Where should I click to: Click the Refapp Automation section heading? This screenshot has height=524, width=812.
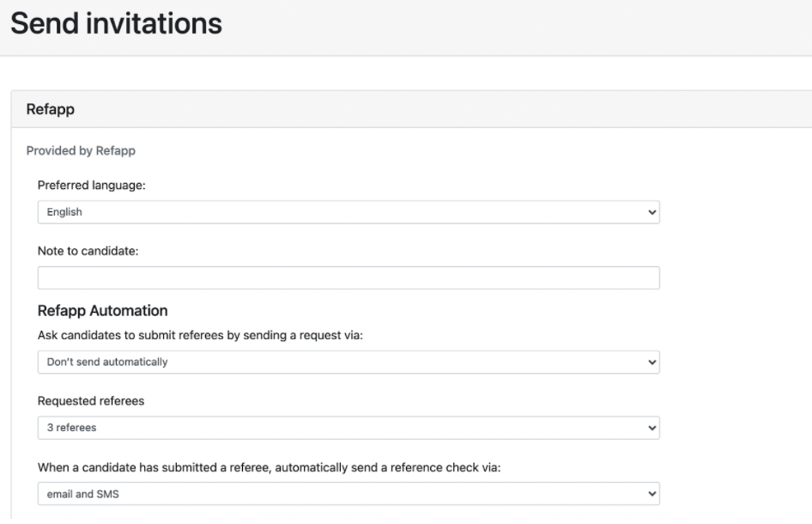click(x=102, y=311)
